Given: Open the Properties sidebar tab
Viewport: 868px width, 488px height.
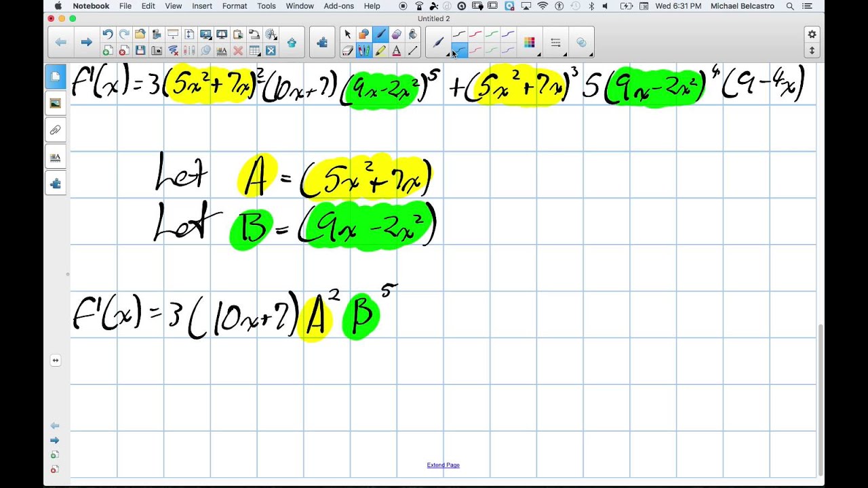Looking at the screenshot, I should click(56, 157).
